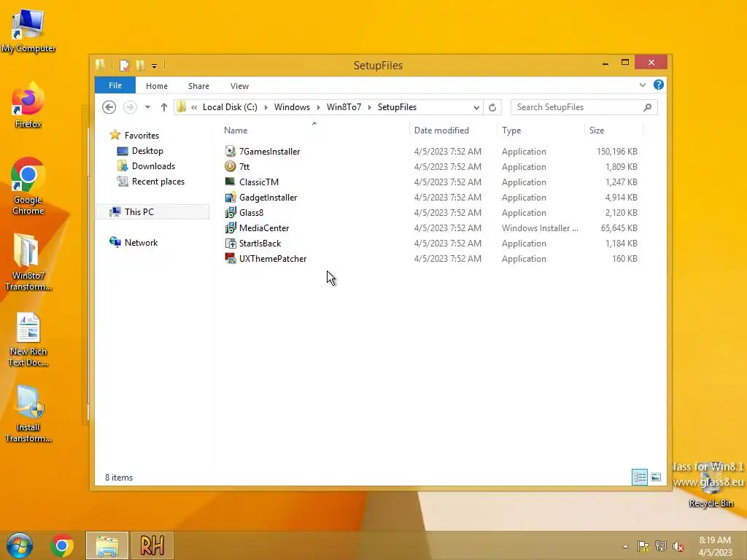Switch to Details view layout icon
747x560 pixels.
click(639, 477)
